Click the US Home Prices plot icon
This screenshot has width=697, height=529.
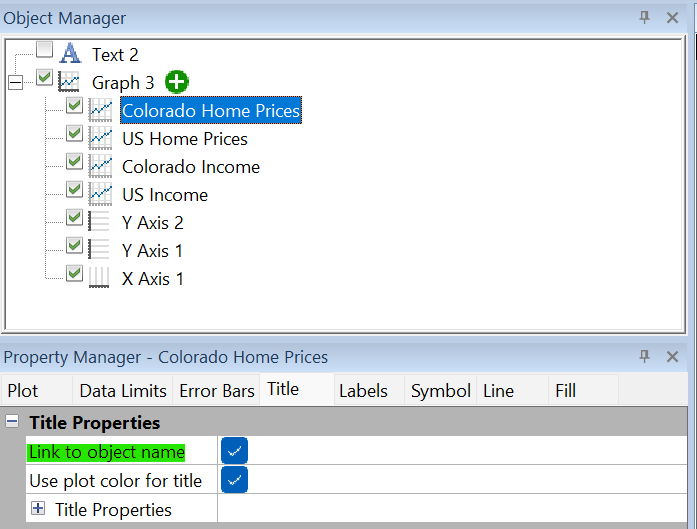tap(100, 138)
